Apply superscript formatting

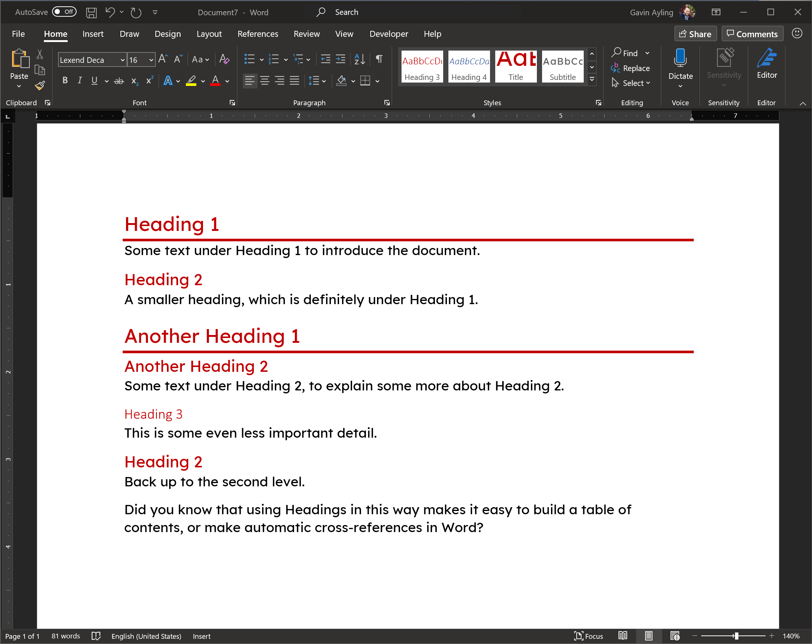[x=149, y=80]
